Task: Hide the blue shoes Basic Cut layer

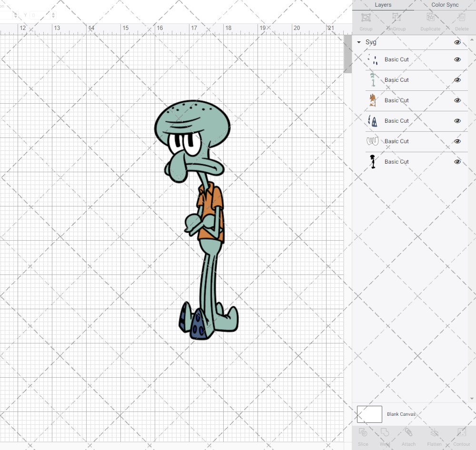Action: 457,121
